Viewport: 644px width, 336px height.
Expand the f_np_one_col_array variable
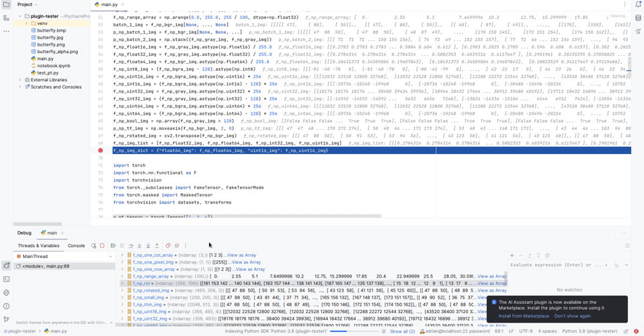(122, 255)
